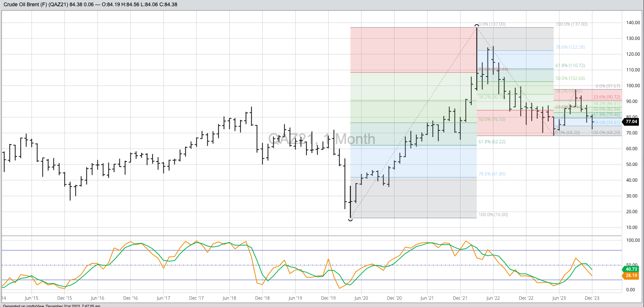The height and width of the screenshot is (307, 644).
Task: Click the Jun '22 date on time axis
Action: point(493,298)
